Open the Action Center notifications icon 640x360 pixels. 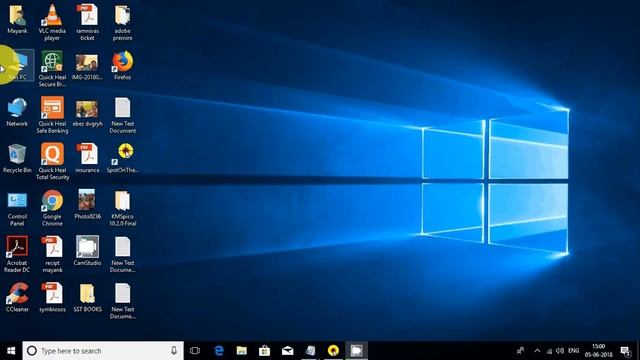pyautogui.click(x=626, y=351)
